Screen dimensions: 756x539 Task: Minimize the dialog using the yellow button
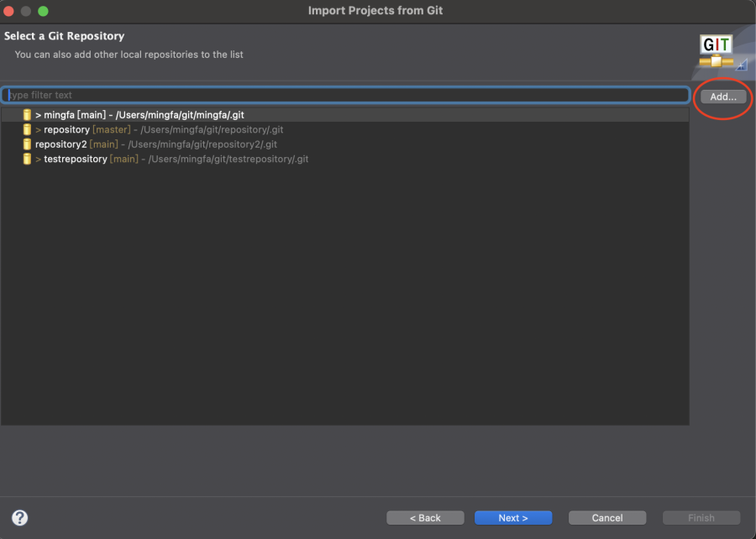[x=27, y=11]
